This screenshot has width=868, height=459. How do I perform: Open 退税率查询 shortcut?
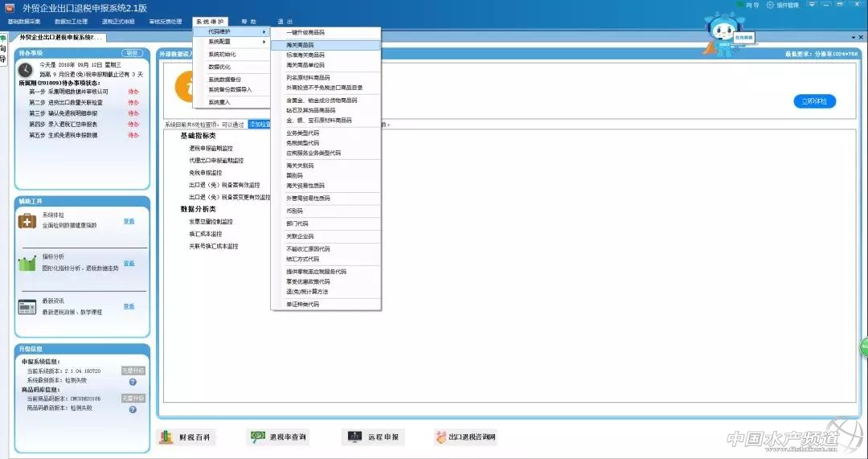(x=277, y=437)
